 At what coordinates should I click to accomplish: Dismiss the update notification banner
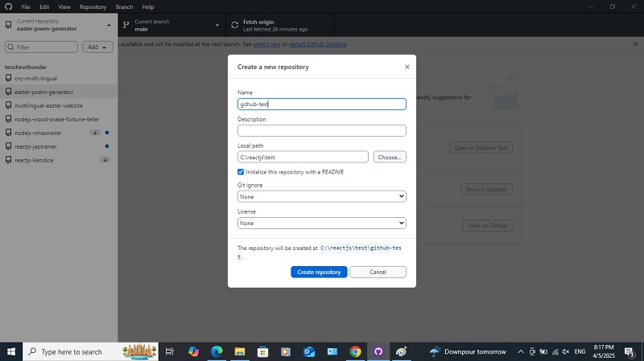635,43
